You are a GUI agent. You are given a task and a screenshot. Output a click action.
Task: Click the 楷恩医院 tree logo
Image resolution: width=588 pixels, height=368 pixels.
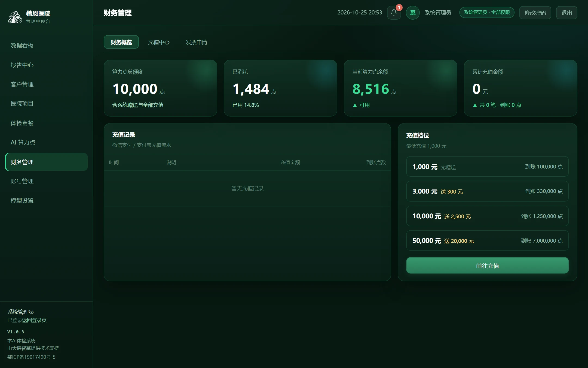click(15, 17)
